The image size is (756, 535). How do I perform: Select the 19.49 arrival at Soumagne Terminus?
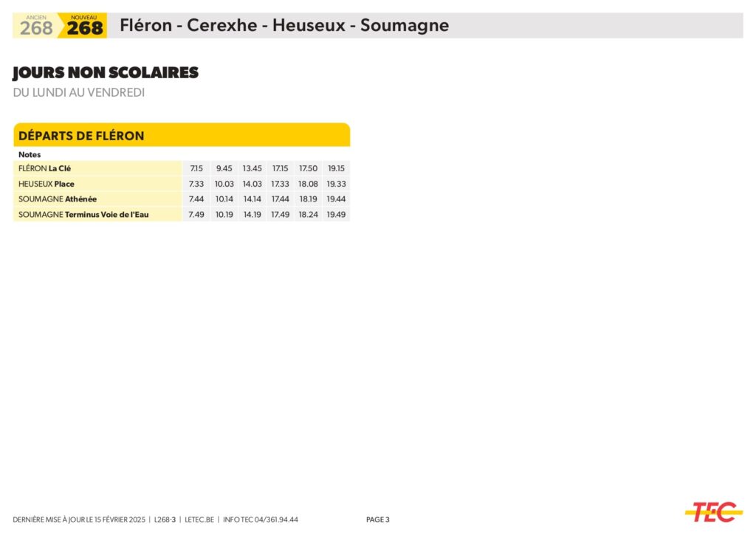(336, 215)
